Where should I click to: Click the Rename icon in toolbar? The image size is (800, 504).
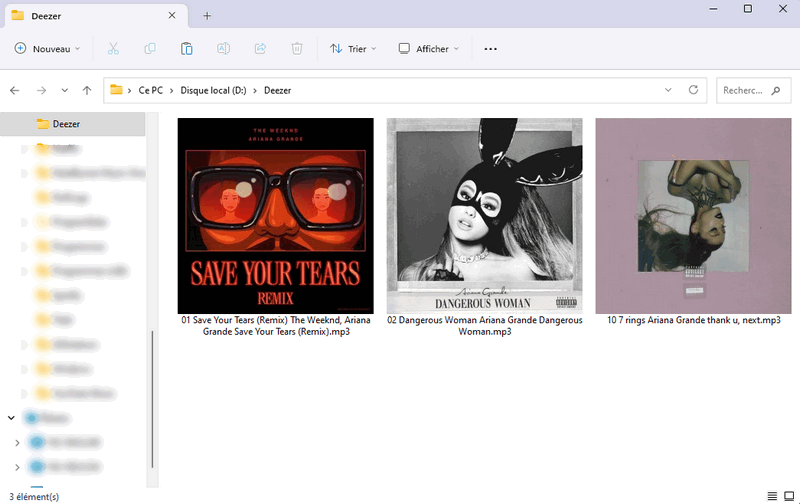[x=223, y=49]
